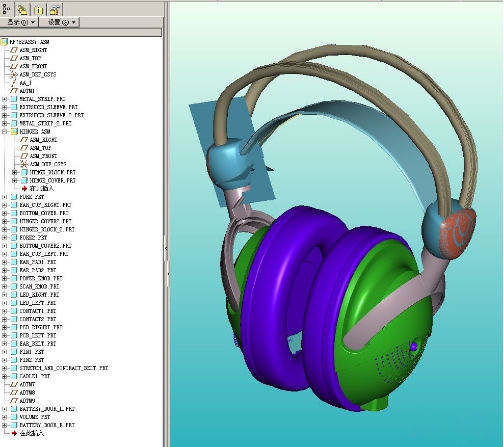The image size is (504, 447).
Task: Select ASM_TOP plane icon under HINGES.ASM
Action: click(24, 148)
